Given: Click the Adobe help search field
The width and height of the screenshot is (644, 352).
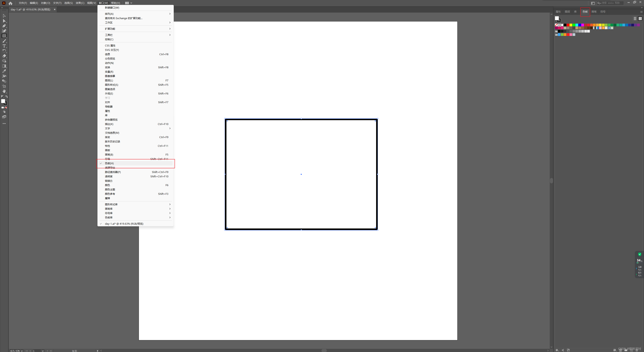Looking at the screenshot, I should click(610, 3).
